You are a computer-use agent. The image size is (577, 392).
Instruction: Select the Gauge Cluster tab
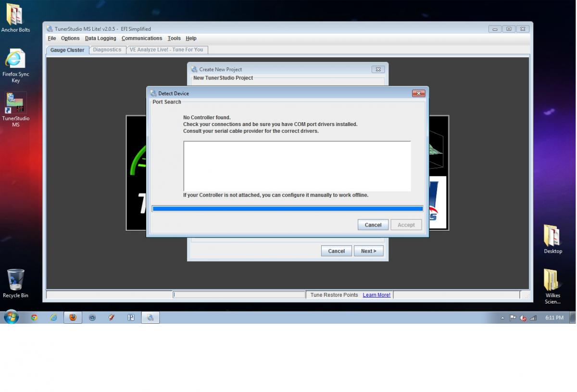67,50
